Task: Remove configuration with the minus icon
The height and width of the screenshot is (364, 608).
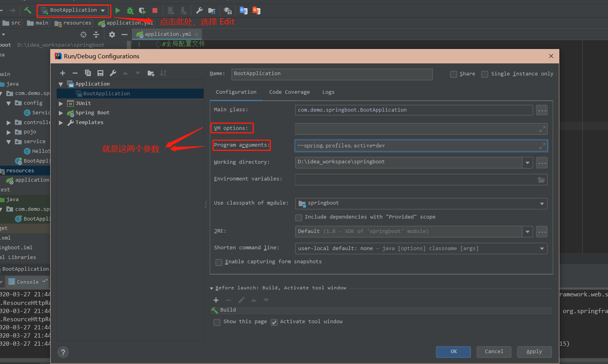Action: point(75,73)
